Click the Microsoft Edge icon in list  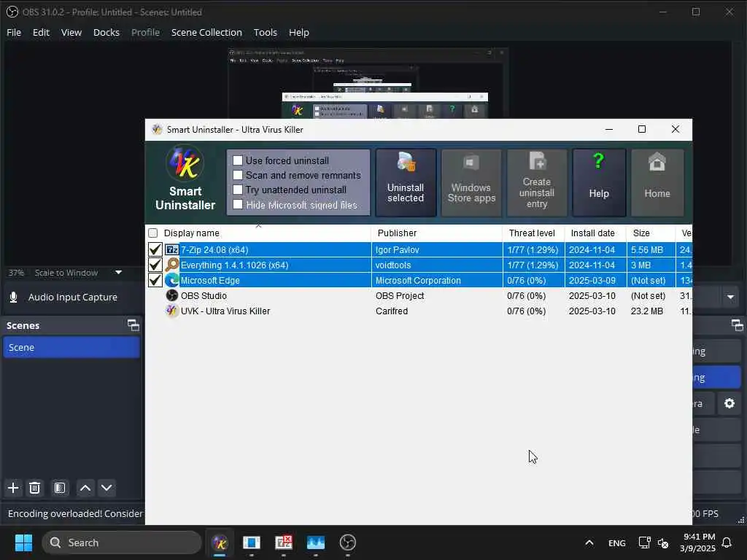(x=172, y=280)
